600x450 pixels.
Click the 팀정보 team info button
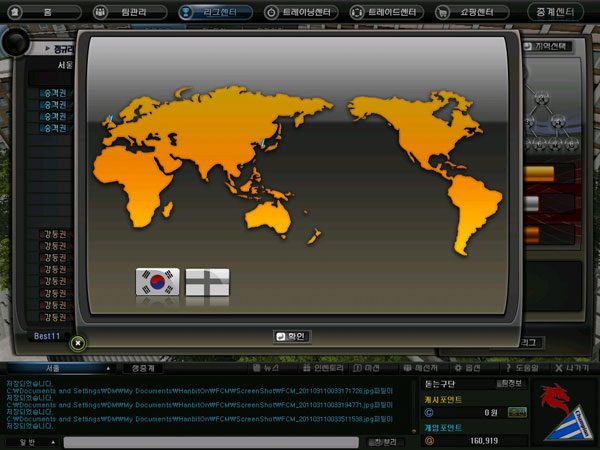click(x=509, y=384)
